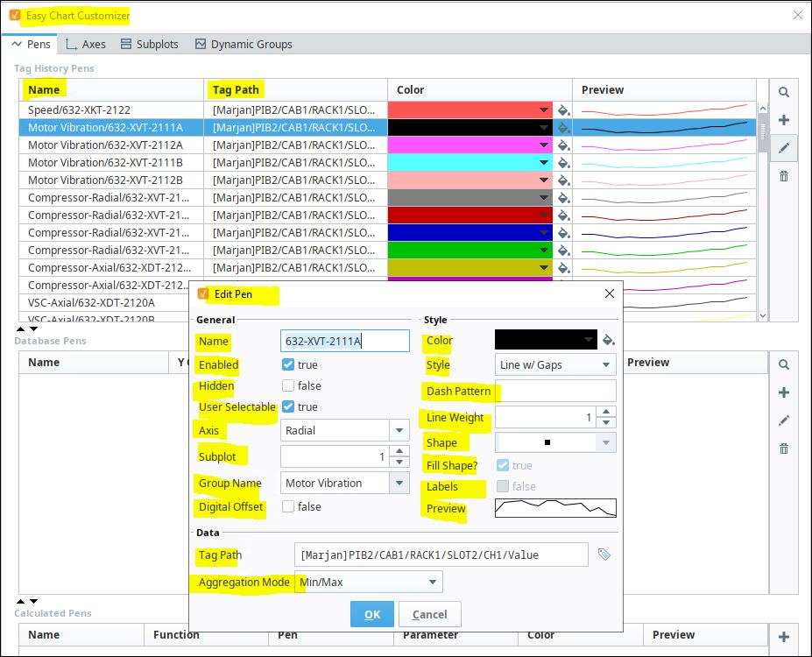Collapse arrow up above Database Pens

[21, 328]
